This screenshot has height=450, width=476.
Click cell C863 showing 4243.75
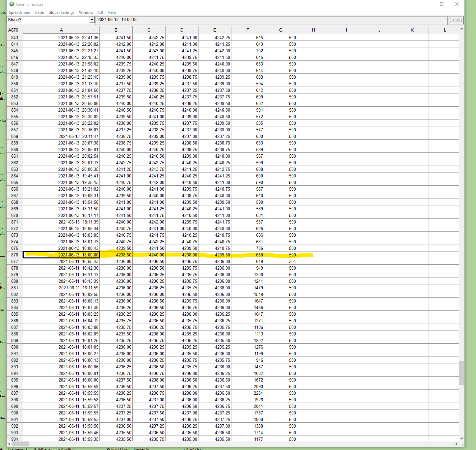[149, 169]
